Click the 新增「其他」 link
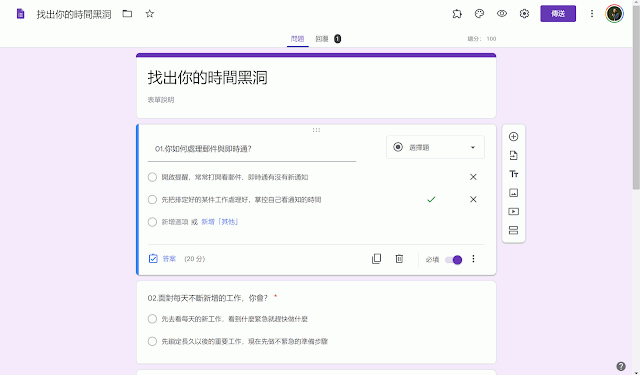640x375 pixels. click(220, 222)
